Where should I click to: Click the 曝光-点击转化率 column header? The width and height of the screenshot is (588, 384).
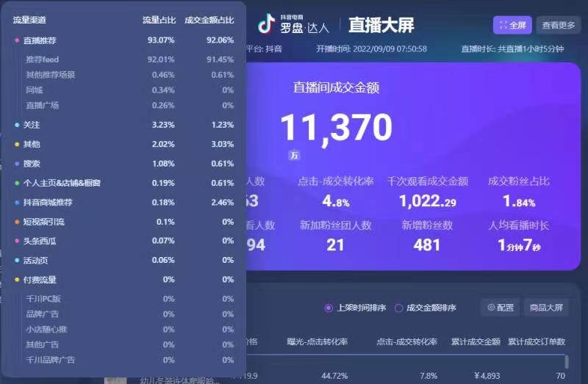(318, 341)
